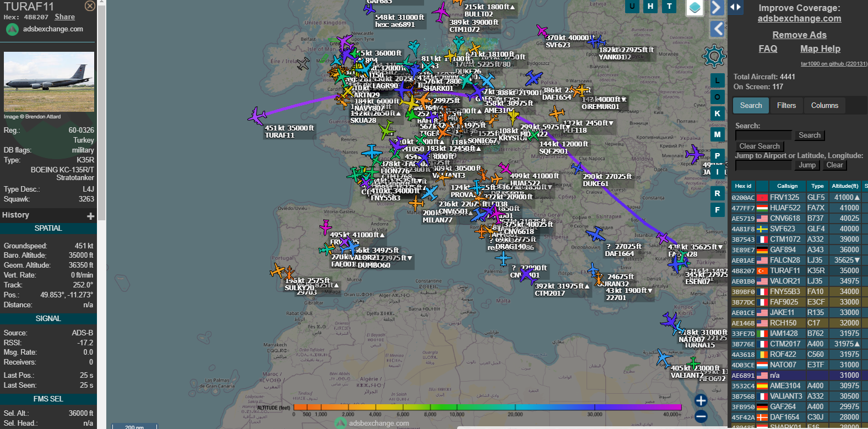
Task: Sort table by Type column
Action: [x=817, y=186]
